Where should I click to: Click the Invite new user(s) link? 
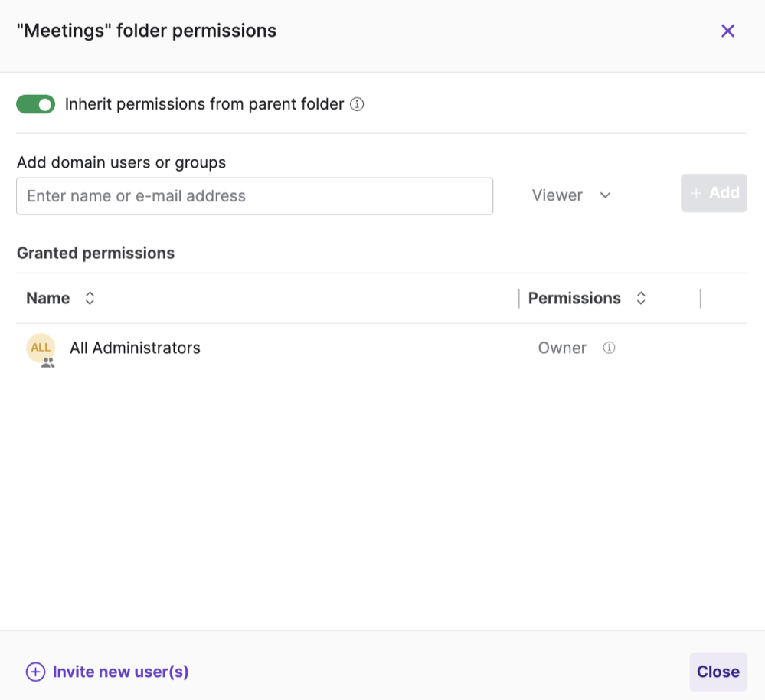(120, 672)
